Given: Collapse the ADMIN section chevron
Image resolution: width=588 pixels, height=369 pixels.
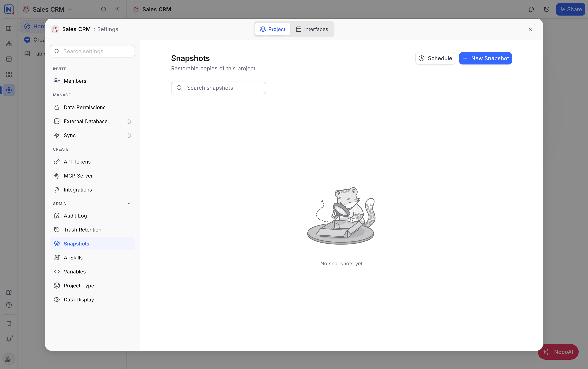Looking at the screenshot, I should (129, 203).
